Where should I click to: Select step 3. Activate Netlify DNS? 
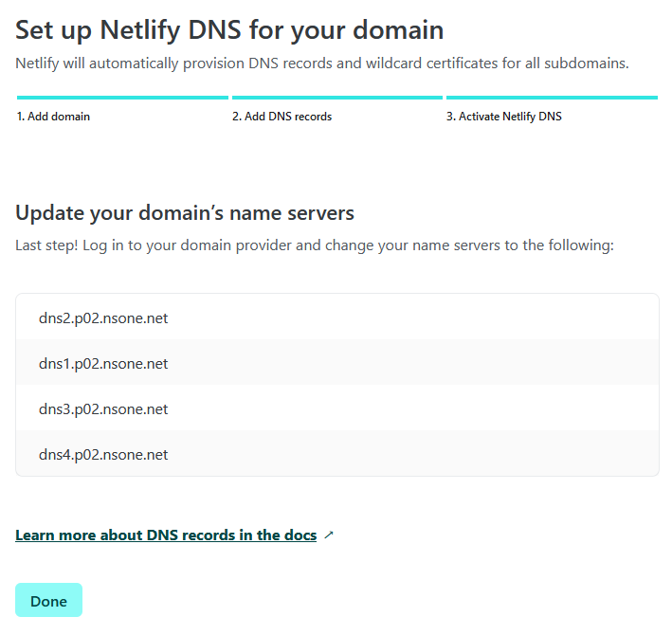[x=504, y=117]
